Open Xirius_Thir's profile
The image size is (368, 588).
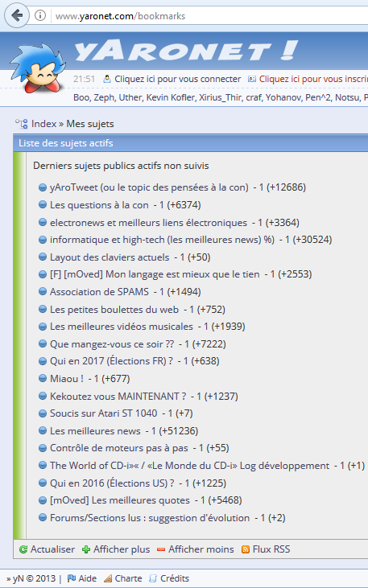221,97
